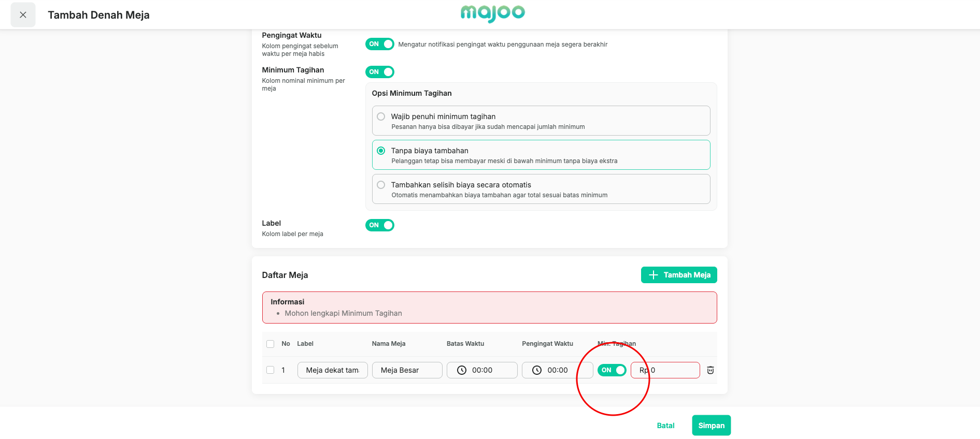
Task: Close the Tambah Denah Meja dialog
Action: click(x=23, y=15)
